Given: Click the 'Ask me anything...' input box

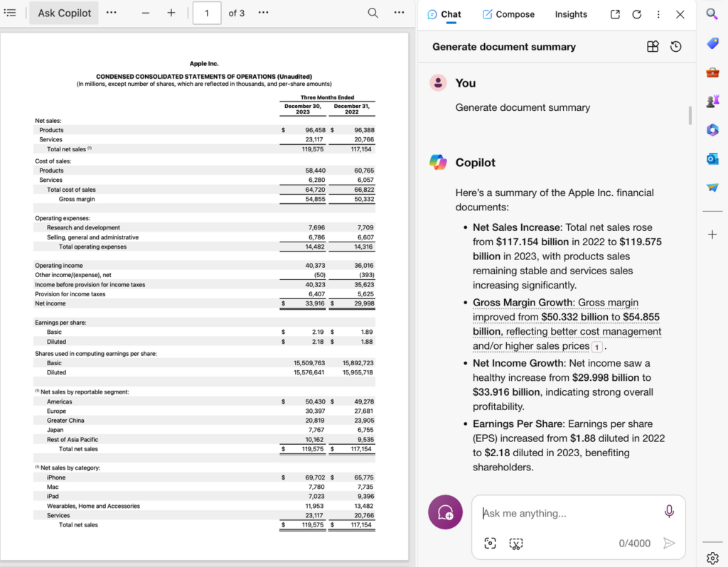Looking at the screenshot, I should 569,513.
